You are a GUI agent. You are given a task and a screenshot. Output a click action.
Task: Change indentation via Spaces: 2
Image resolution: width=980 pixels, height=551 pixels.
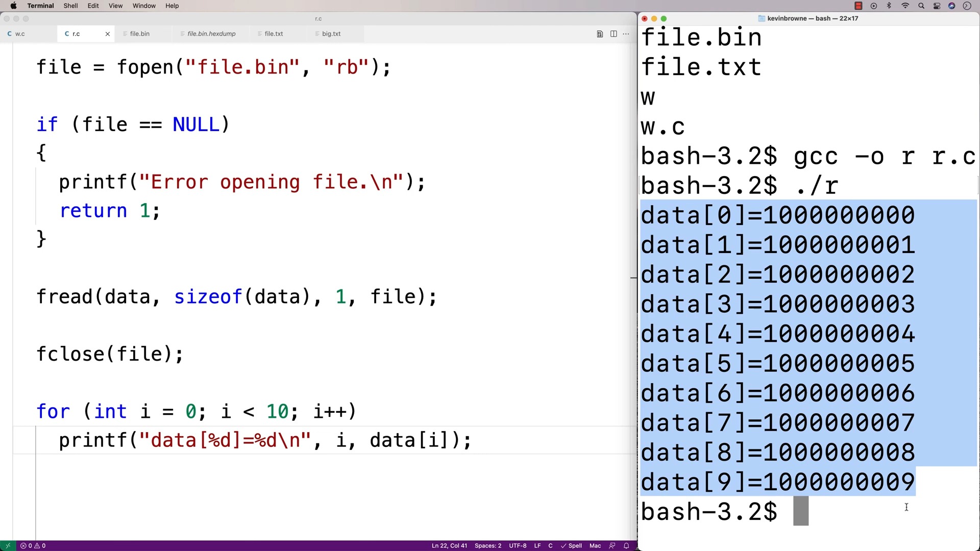(x=487, y=545)
